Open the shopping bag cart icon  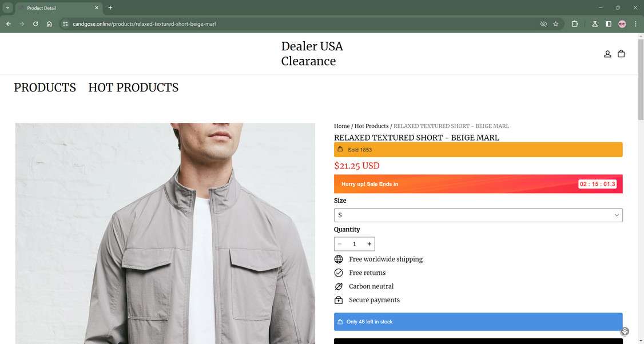coord(621,54)
